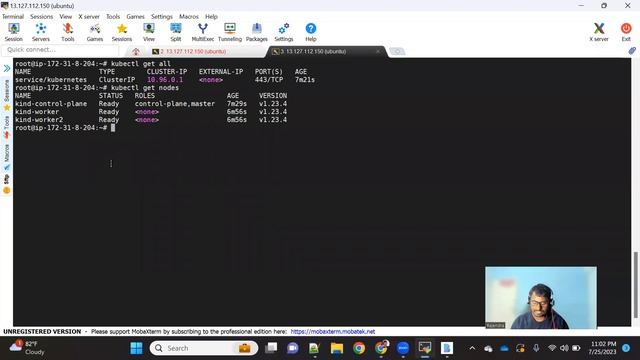The width and height of the screenshot is (640, 360).
Task: Click the taskbar volume speaker icon
Action: click(x=564, y=348)
